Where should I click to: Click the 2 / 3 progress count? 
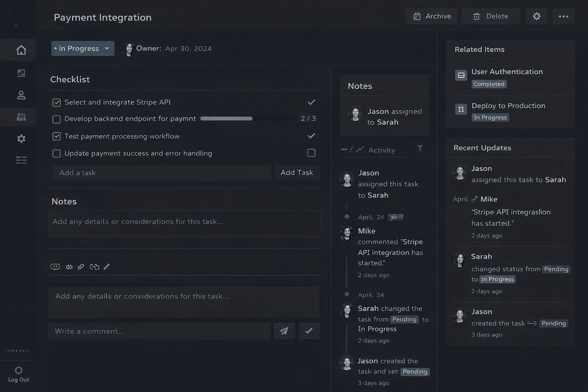coord(308,119)
